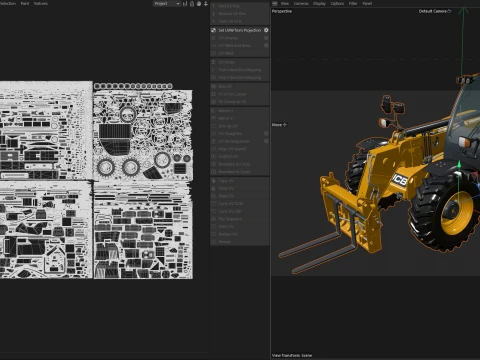Open Selection menu in UV editor
Viewport: 480px width, 360px height.
8,4
